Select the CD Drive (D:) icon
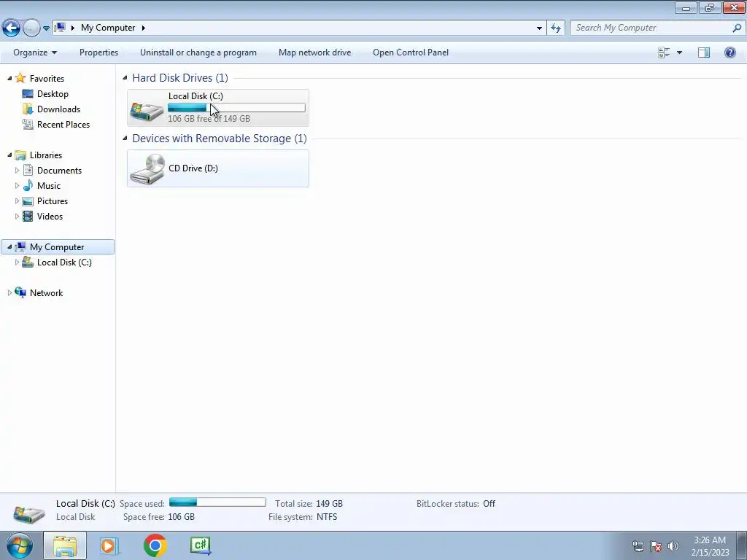This screenshot has width=747, height=560. 147,168
